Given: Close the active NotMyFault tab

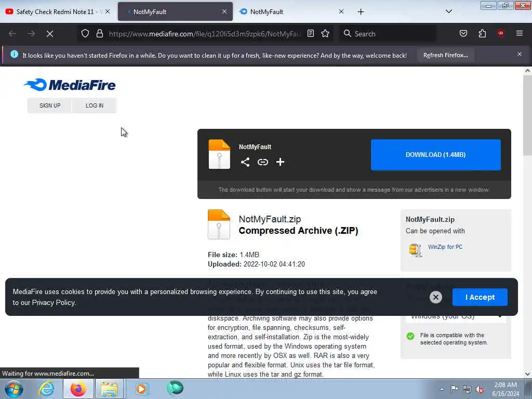Looking at the screenshot, I should [224, 11].
